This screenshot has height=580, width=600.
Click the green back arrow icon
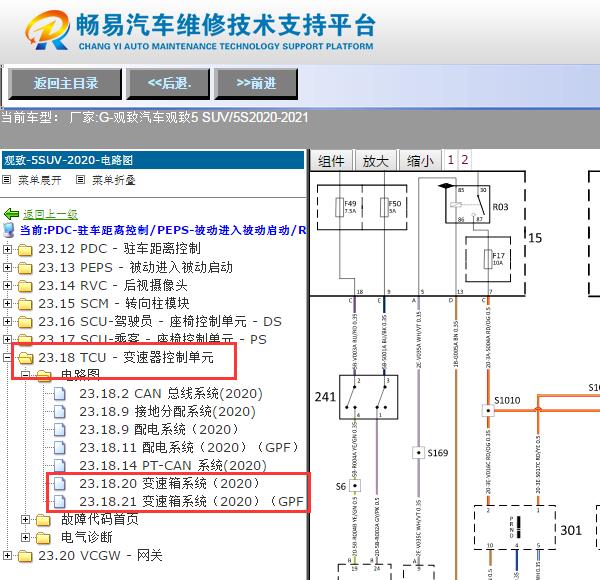click(x=11, y=214)
